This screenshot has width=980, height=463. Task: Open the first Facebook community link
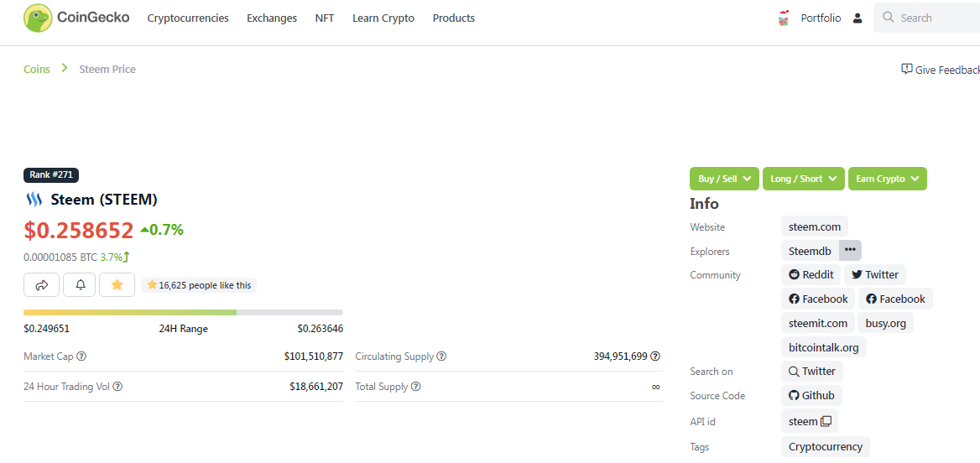818,299
